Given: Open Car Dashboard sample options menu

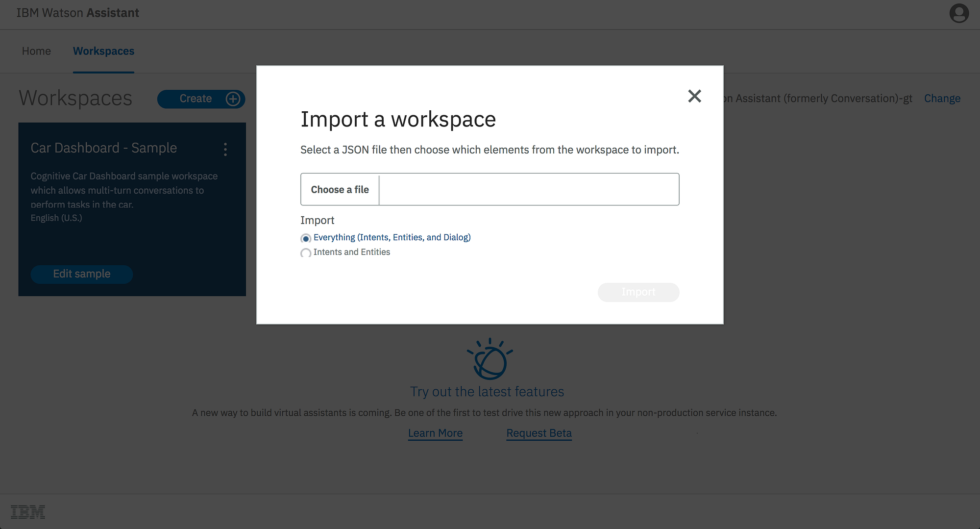Looking at the screenshot, I should (225, 149).
